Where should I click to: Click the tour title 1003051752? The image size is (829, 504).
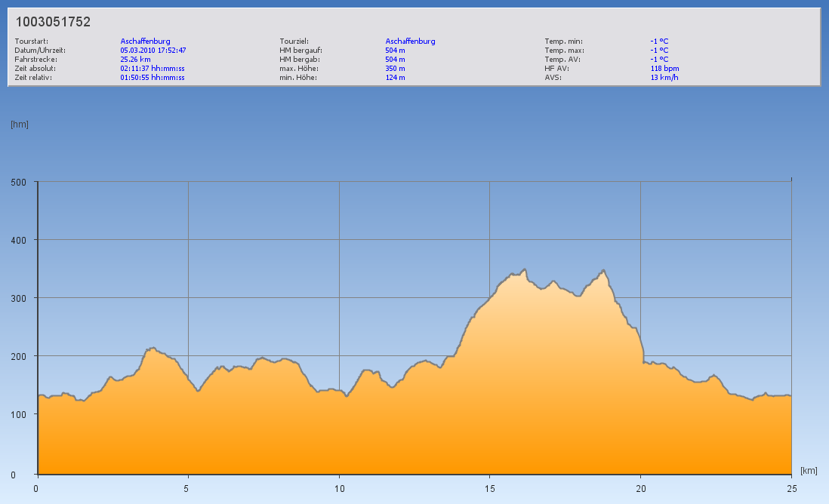[x=53, y=22]
